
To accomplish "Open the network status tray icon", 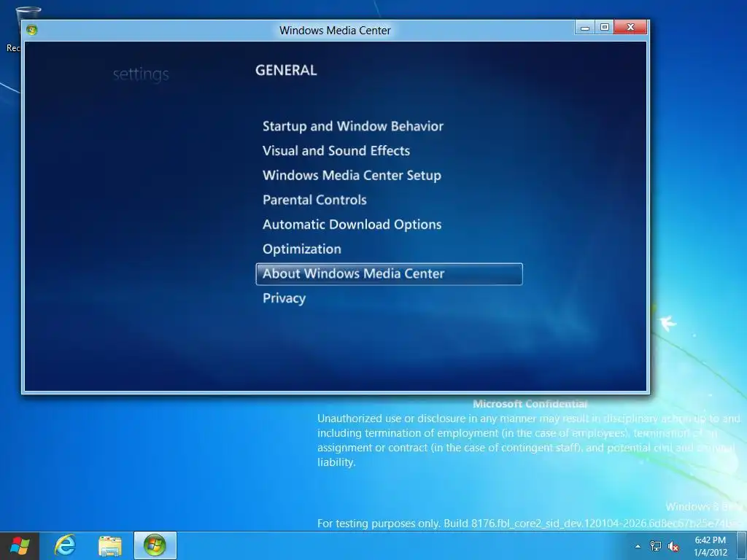I will pos(656,546).
